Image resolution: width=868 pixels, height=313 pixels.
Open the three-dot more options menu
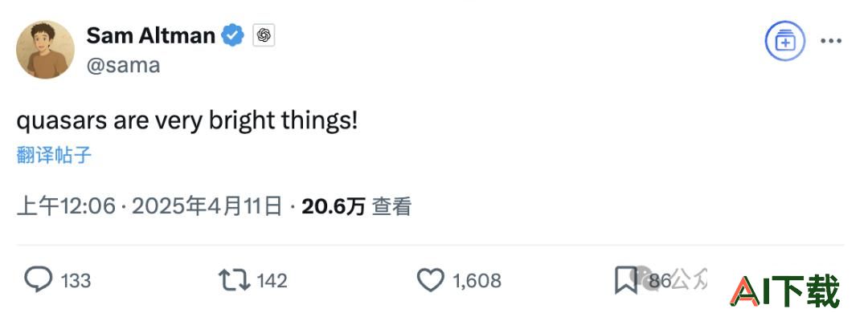point(831,41)
